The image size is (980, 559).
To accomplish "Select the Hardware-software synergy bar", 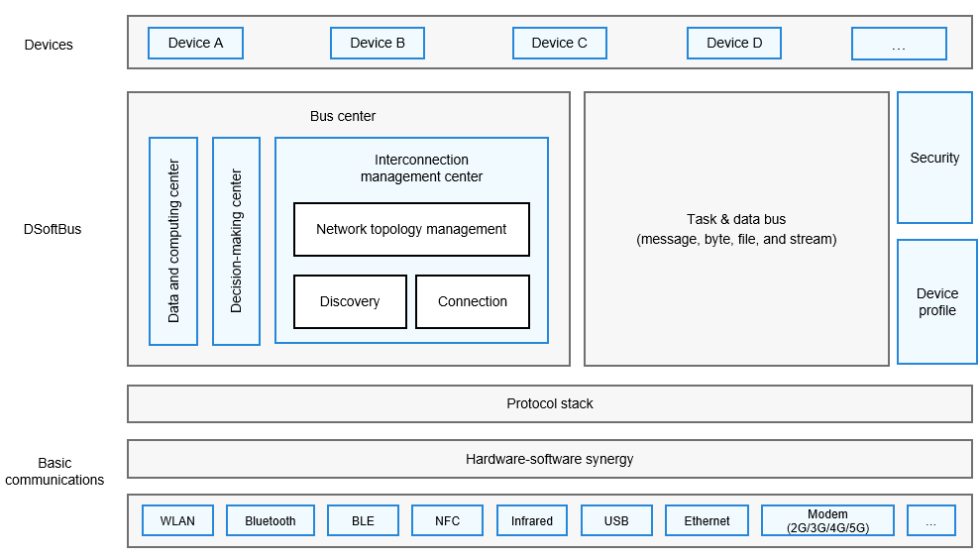I will pos(549,459).
